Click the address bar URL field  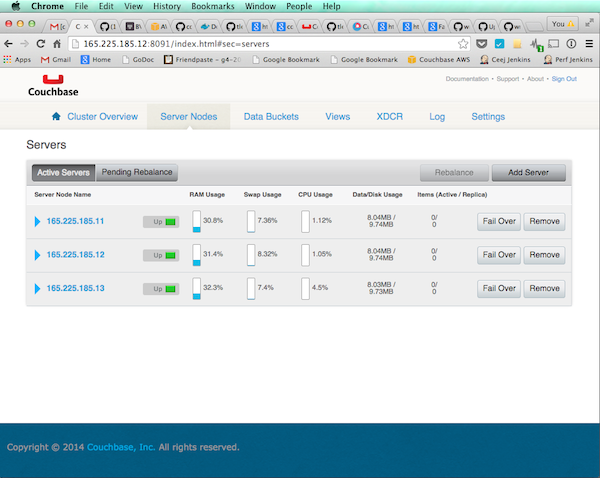pos(268,44)
